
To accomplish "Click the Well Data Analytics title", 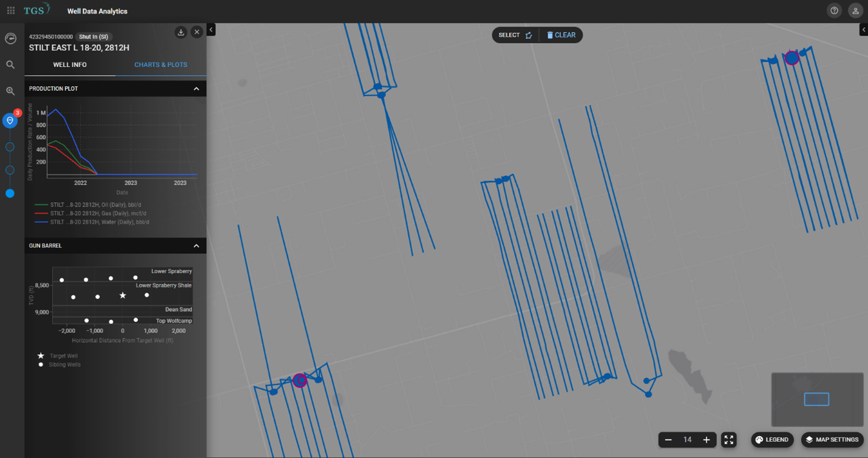I will click(x=97, y=11).
